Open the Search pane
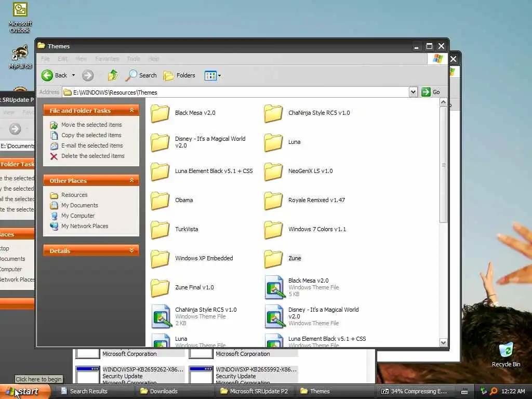 click(141, 75)
